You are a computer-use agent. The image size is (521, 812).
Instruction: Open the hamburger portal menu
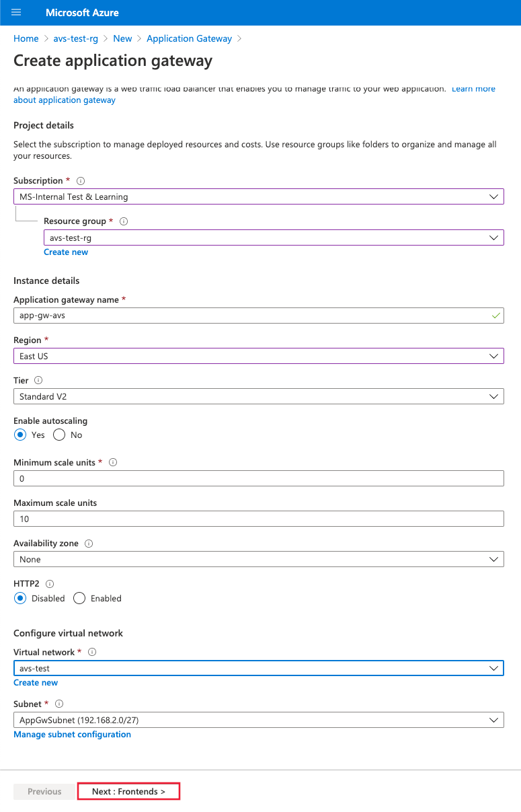tap(16, 13)
